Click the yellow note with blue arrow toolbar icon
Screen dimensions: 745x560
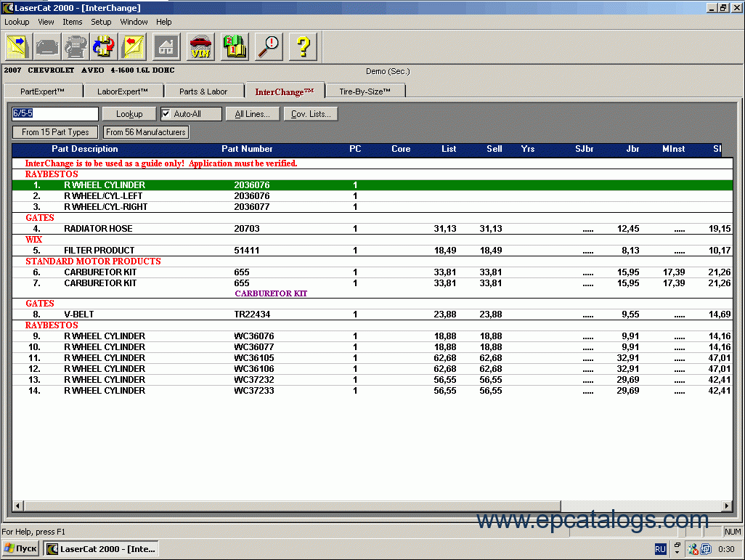(x=19, y=46)
